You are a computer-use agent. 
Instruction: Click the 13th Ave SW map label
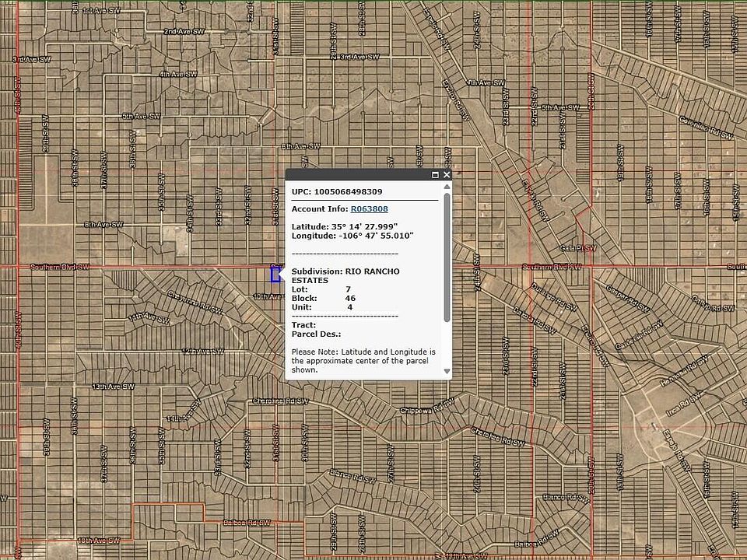point(114,387)
